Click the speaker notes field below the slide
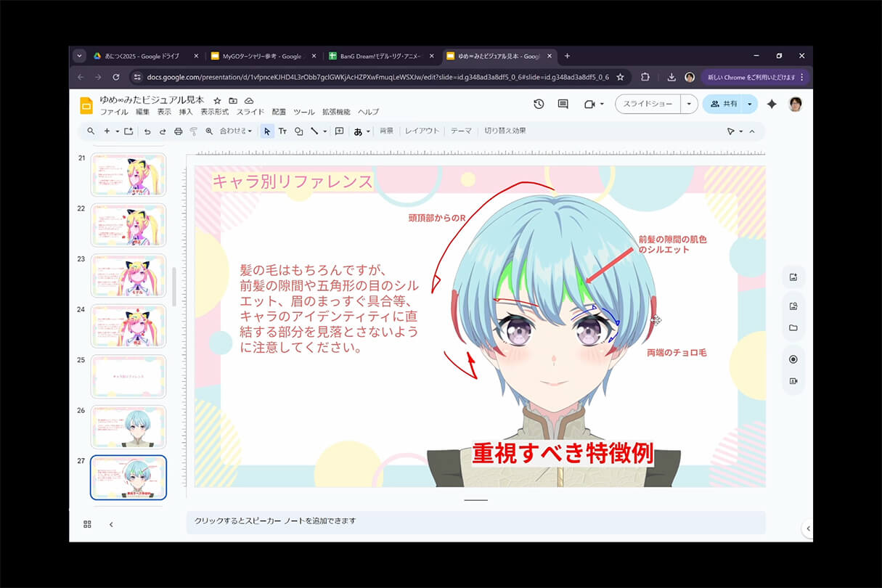 pos(475,523)
